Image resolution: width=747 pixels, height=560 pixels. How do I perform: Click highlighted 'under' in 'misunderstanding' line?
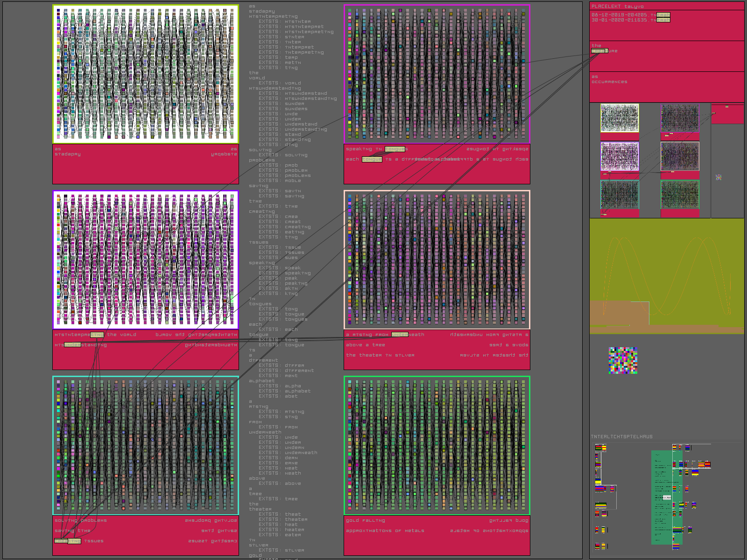pos(72,345)
